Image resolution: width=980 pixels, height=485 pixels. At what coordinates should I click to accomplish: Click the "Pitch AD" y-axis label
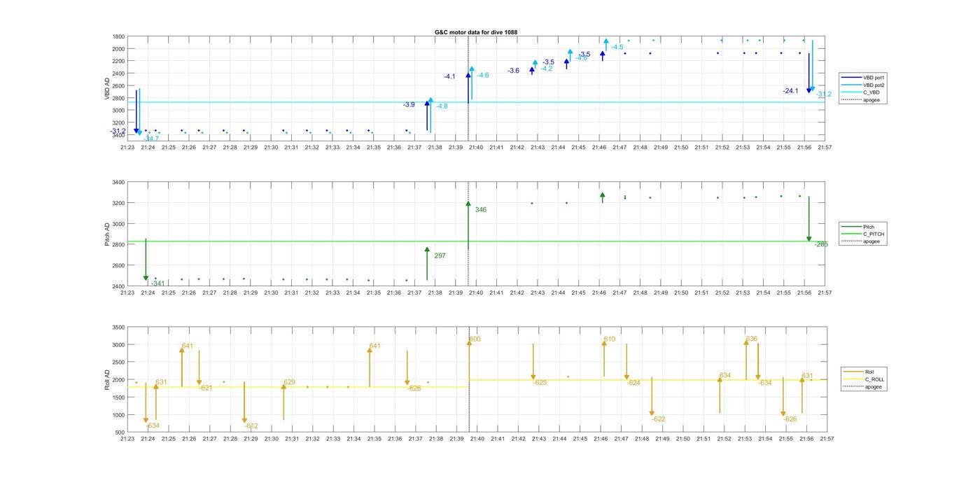click(x=107, y=234)
